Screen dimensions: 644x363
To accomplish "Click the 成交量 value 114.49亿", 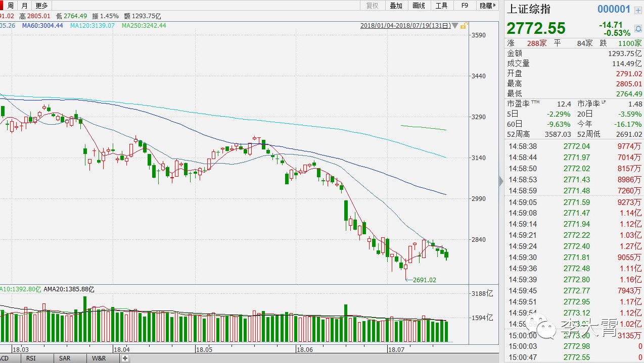I will tap(627, 64).
